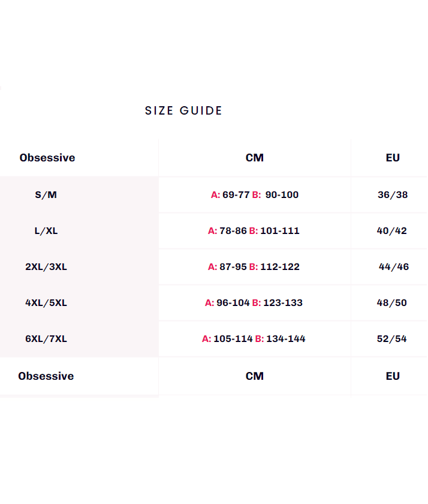This screenshot has height=504, width=428.
Task: Click the A: 105-114 B: 134-144 measurement
Action: point(254,339)
